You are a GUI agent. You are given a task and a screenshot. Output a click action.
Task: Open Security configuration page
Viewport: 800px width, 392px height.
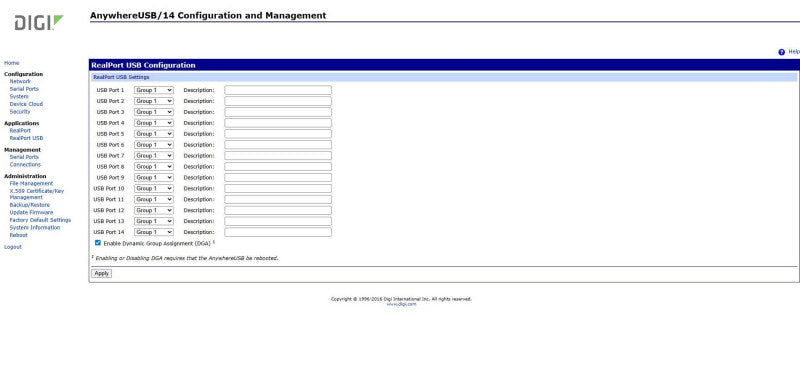(20, 112)
